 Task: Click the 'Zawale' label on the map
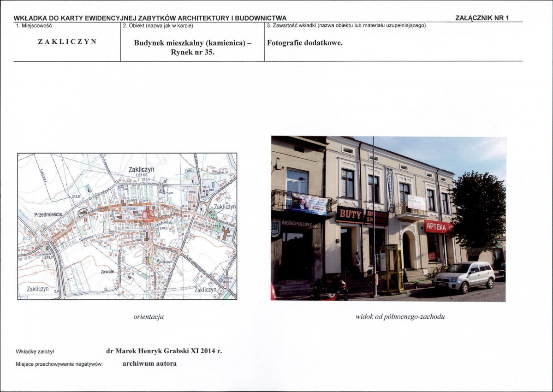click(x=107, y=272)
